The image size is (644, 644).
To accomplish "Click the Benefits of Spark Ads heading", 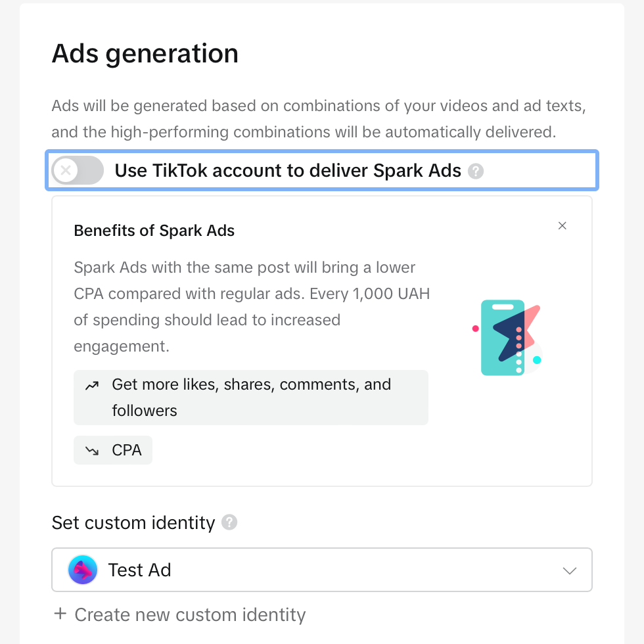I will pyautogui.click(x=154, y=231).
